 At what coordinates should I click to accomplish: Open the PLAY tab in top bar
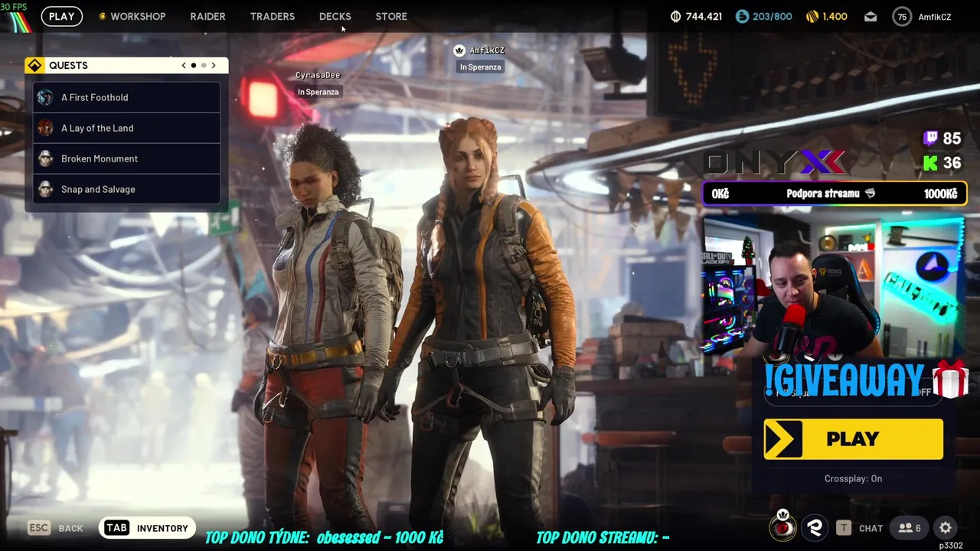pos(62,16)
